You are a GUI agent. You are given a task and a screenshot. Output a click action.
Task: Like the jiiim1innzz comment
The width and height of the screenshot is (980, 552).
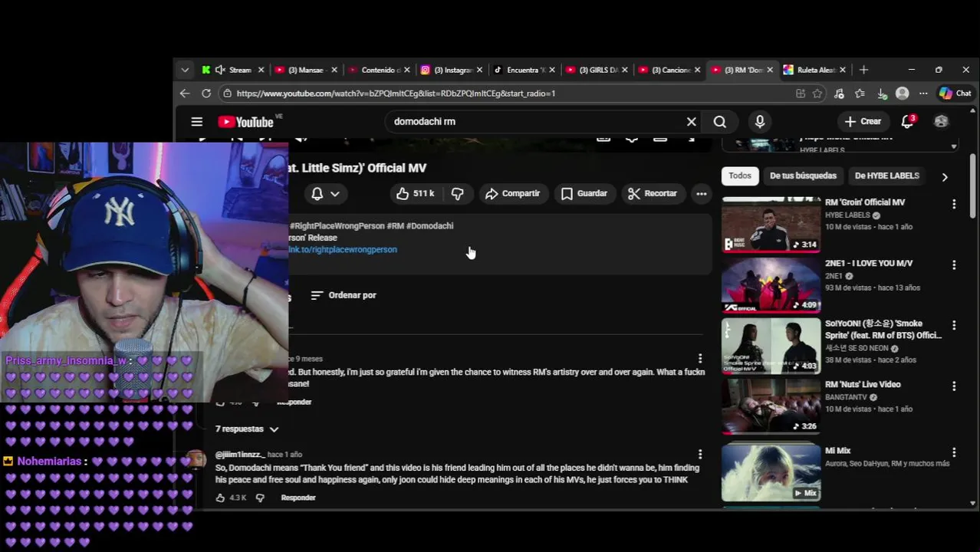coord(221,498)
